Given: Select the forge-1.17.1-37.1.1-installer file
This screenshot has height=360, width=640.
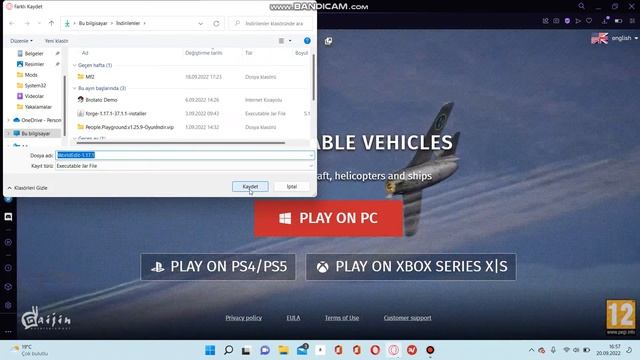Looking at the screenshot, I should click(x=116, y=113).
